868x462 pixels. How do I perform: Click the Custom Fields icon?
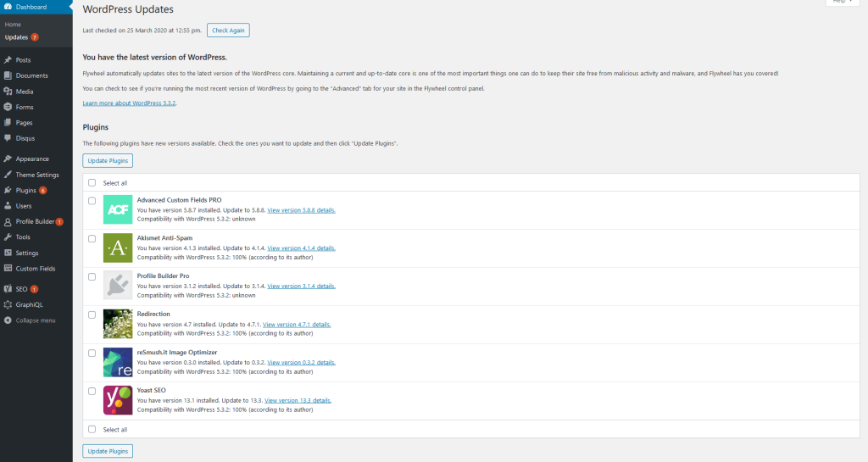[8, 269]
